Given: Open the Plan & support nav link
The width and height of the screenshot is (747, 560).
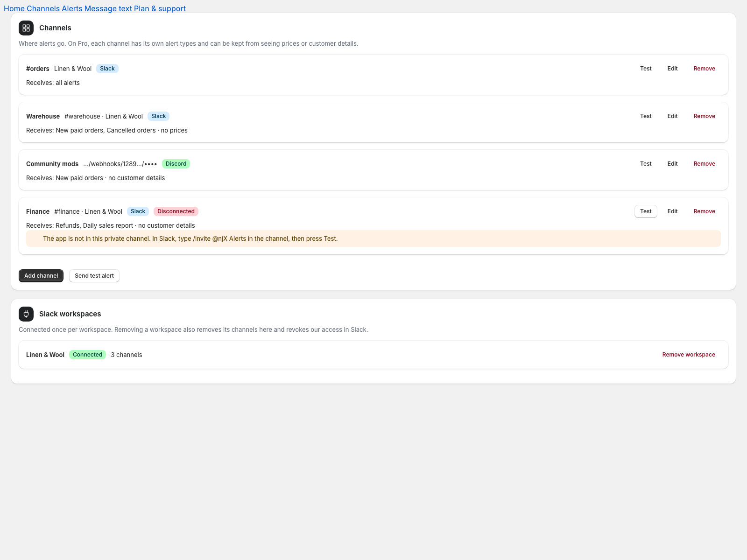Looking at the screenshot, I should click(x=160, y=8).
